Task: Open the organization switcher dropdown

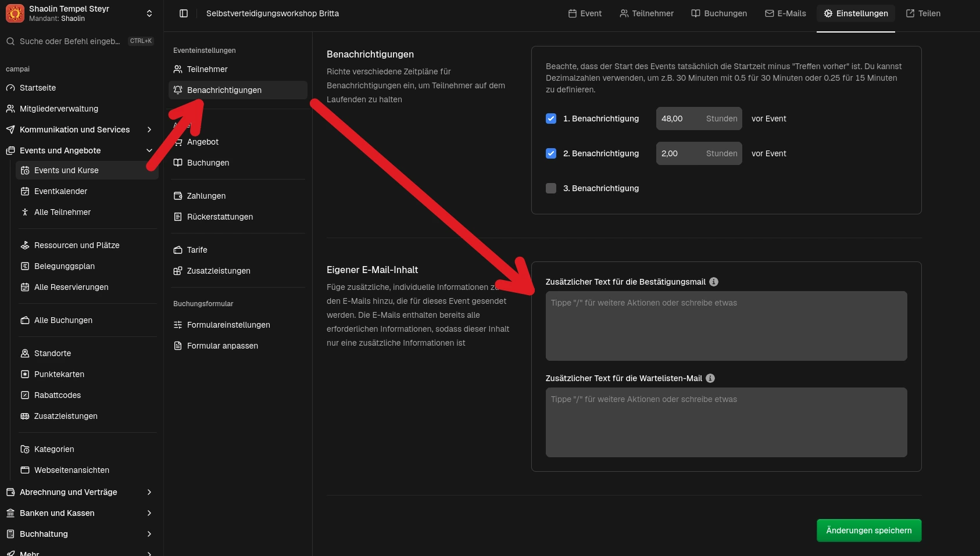Action: pos(149,13)
